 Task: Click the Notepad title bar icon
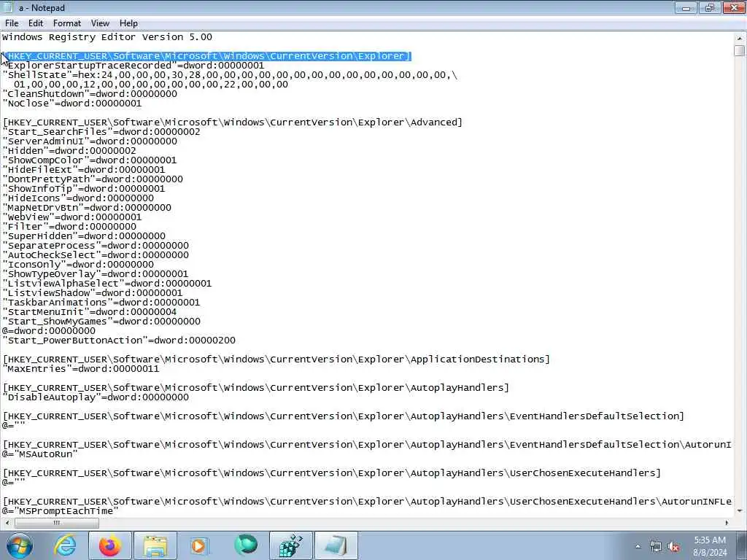coord(8,7)
